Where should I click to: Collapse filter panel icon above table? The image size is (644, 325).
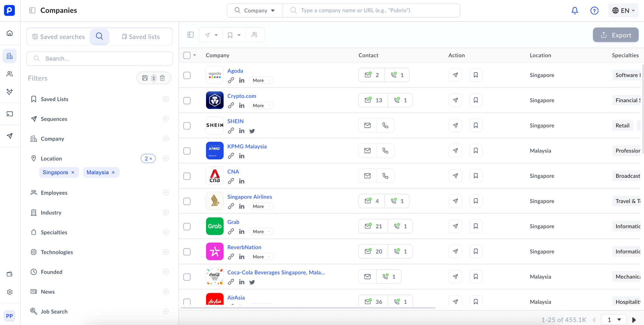(x=191, y=35)
